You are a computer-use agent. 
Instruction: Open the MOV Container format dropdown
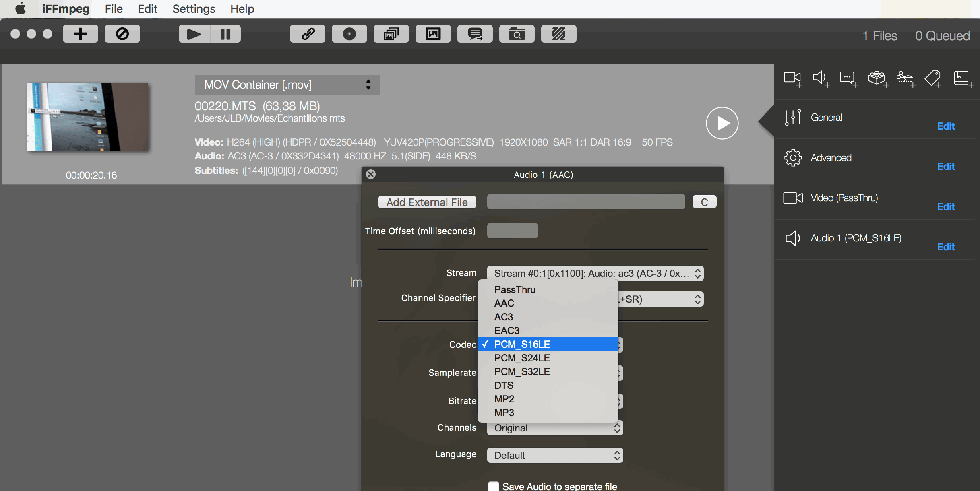pyautogui.click(x=287, y=85)
